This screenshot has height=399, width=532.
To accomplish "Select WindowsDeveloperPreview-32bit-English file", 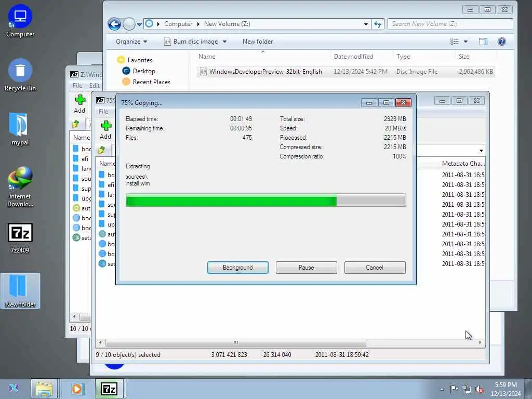I will [x=345, y=72].
